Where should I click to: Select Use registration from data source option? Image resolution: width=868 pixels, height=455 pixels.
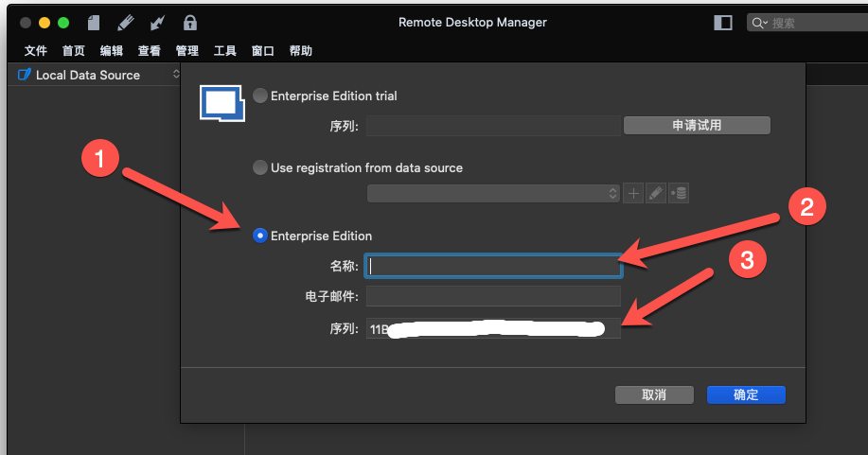(260, 167)
